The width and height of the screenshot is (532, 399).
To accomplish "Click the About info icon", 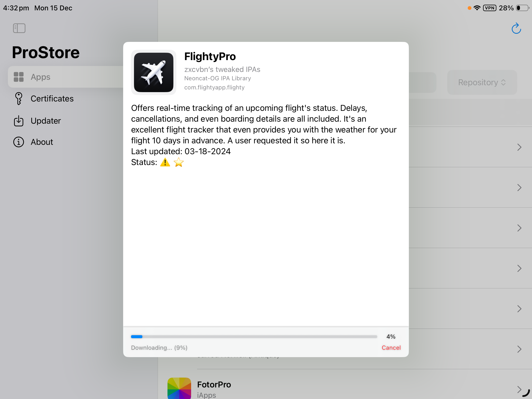I will pos(19,142).
